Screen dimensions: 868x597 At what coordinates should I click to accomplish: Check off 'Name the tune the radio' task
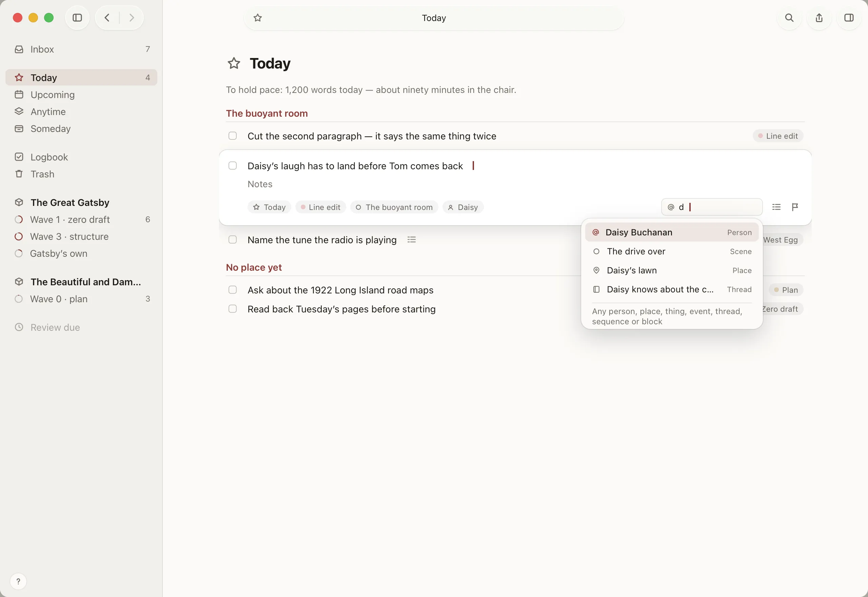click(233, 239)
